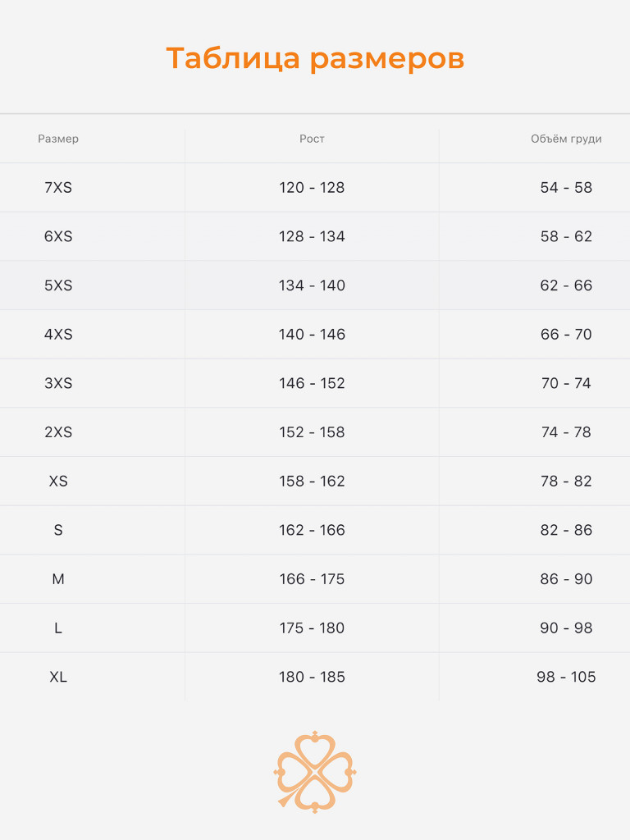Select the 'Объём груди' column header

pyautogui.click(x=566, y=139)
